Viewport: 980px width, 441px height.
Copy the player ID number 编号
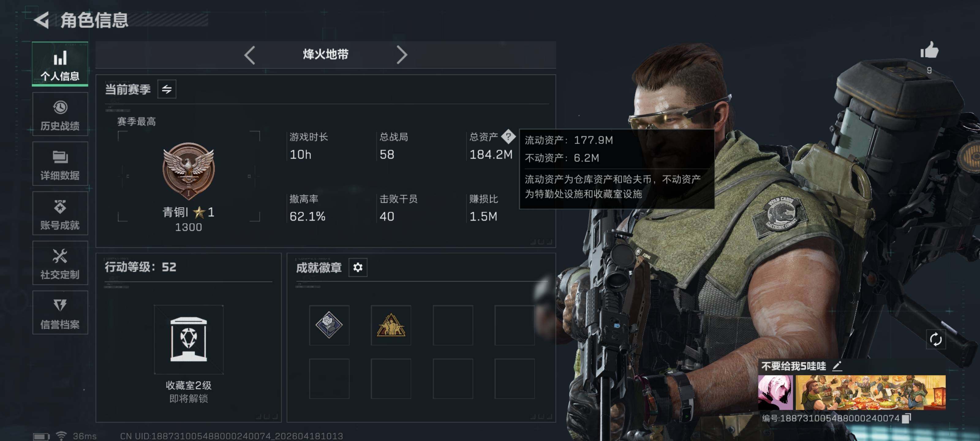click(907, 418)
